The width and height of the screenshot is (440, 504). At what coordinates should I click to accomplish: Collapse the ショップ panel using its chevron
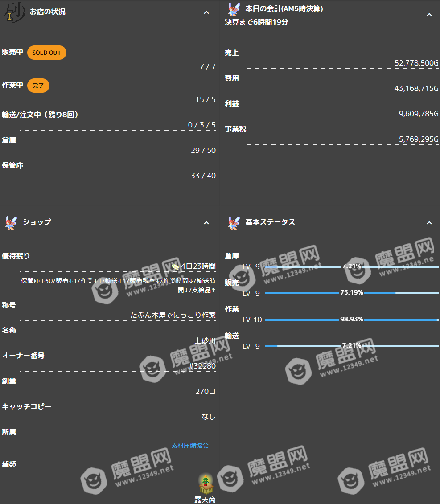click(206, 222)
